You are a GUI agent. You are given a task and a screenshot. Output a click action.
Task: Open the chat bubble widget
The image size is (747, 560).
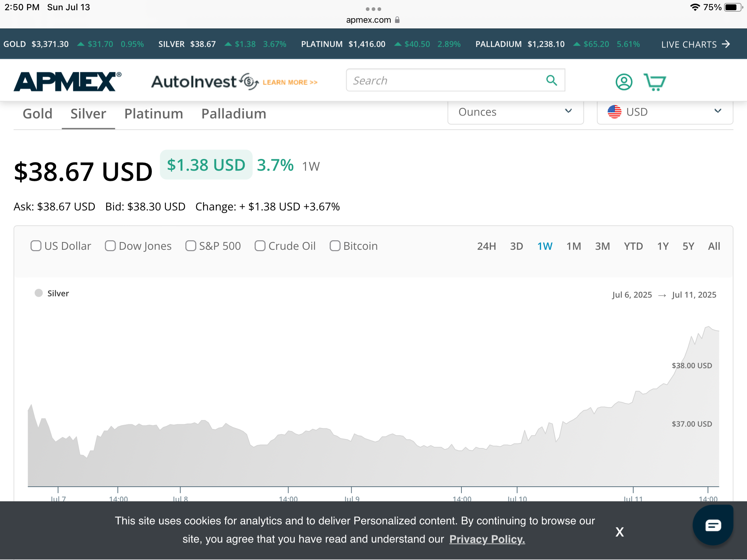click(x=713, y=525)
